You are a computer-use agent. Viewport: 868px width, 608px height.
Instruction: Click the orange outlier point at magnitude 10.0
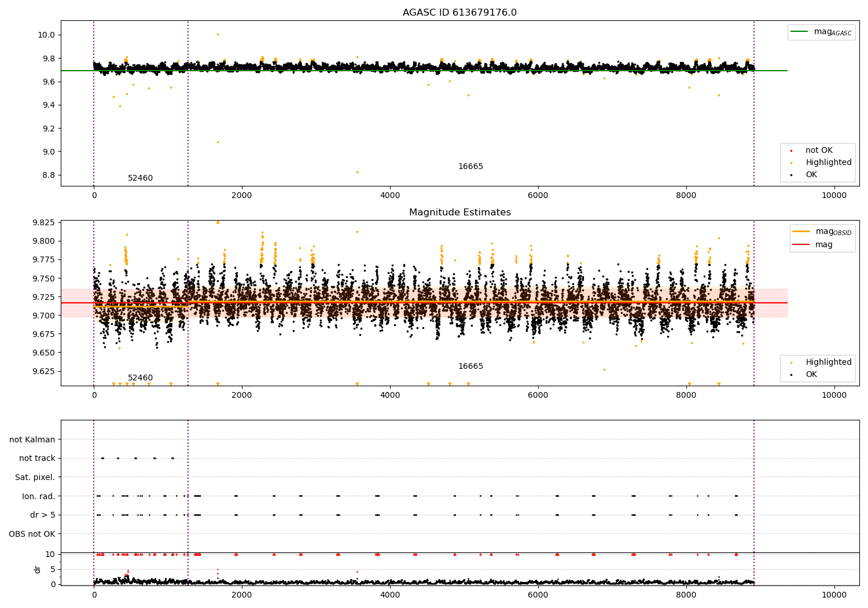pos(218,34)
